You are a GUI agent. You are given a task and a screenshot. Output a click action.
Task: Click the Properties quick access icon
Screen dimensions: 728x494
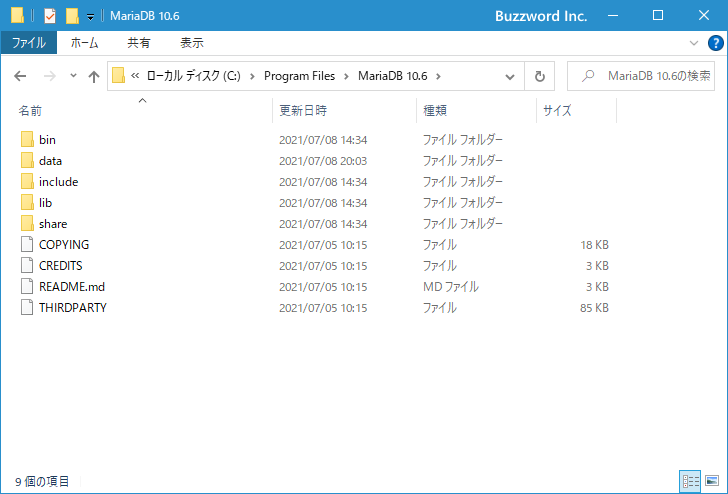[50, 16]
